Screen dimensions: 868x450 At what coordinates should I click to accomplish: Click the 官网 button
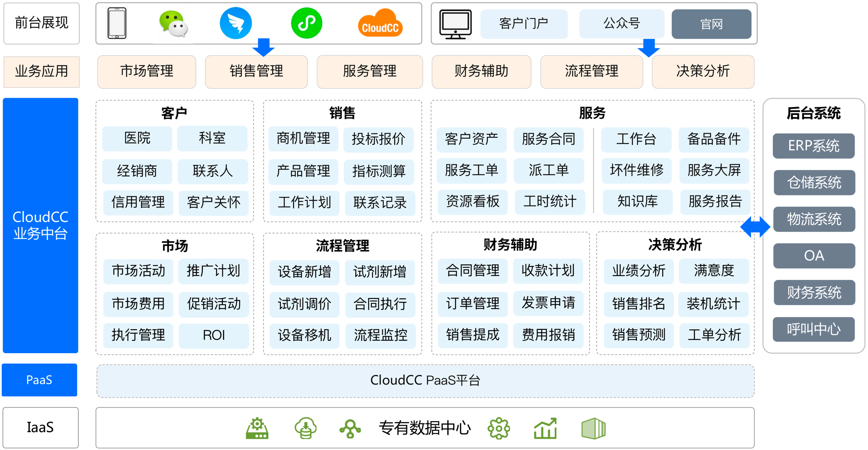711,24
